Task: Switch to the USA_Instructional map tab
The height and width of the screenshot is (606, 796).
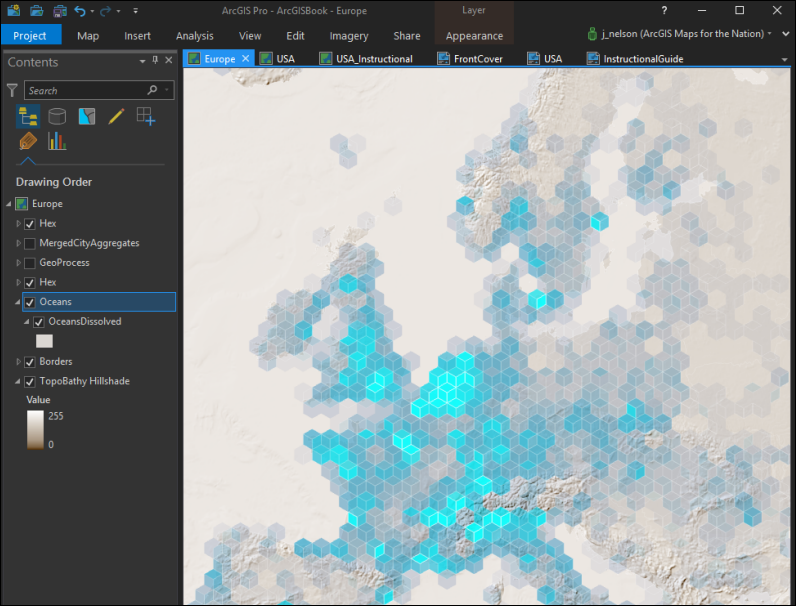Action: pos(367,59)
